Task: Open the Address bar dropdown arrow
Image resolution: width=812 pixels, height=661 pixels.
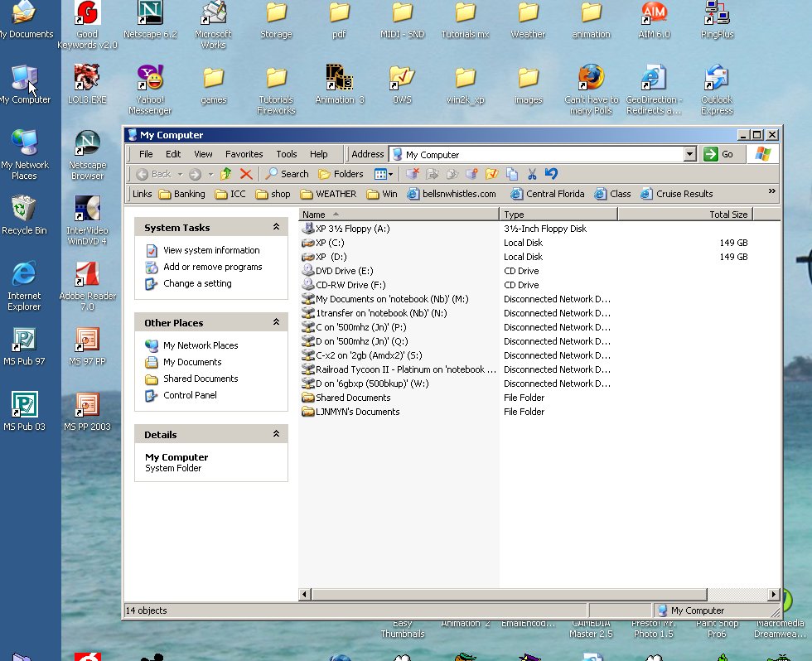Action: (x=689, y=154)
